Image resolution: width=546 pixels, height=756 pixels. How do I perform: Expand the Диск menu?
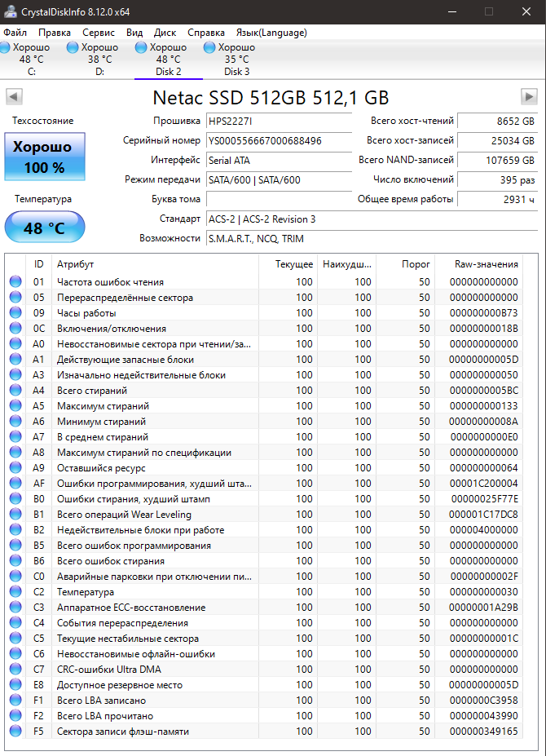(165, 33)
